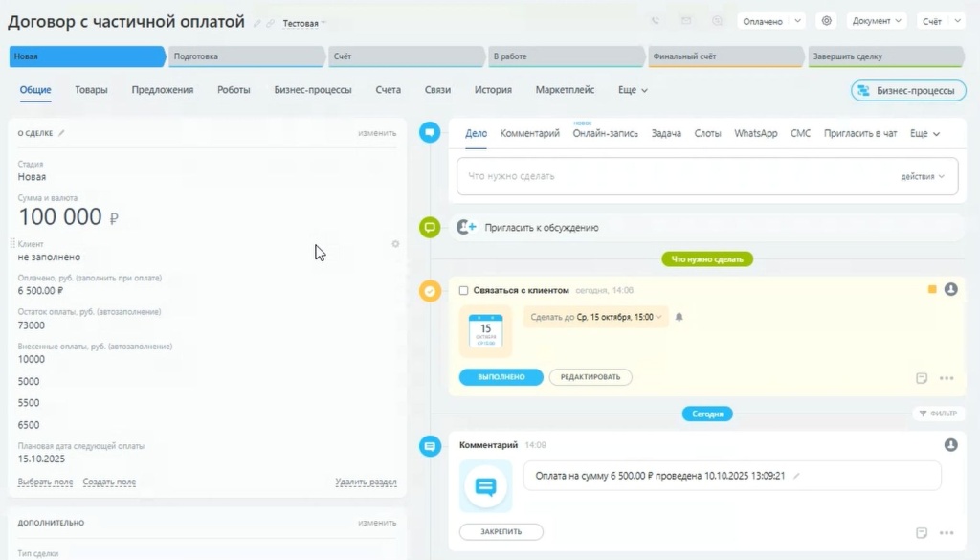Click the bell reminder icon in the task
The height and width of the screenshot is (560, 980).
[x=679, y=317]
